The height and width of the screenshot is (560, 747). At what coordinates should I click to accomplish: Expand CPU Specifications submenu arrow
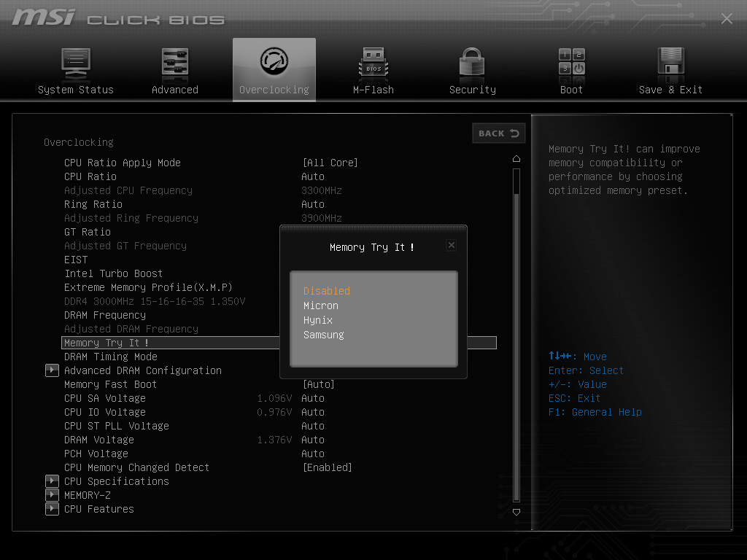pyautogui.click(x=52, y=481)
